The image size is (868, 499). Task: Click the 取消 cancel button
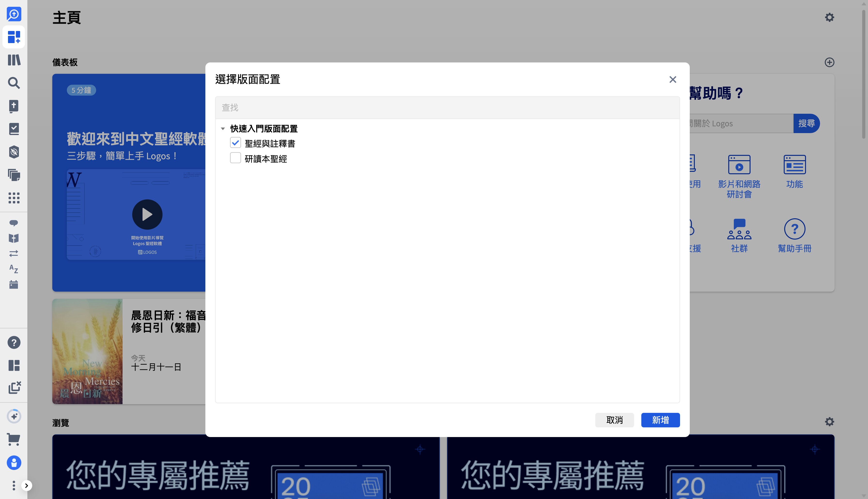[x=614, y=420]
